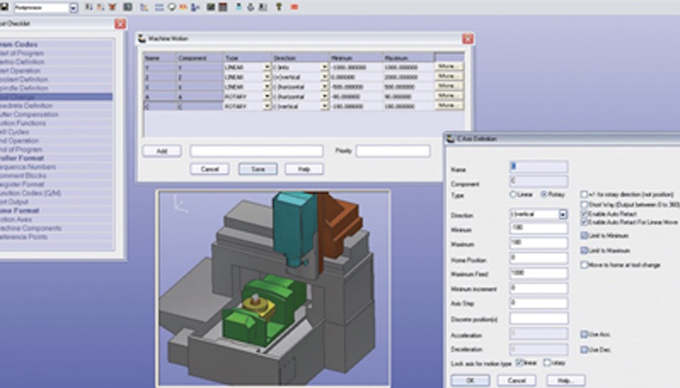Click the yellow key icon in toolbar
This screenshot has height=388, width=680.
click(279, 7)
